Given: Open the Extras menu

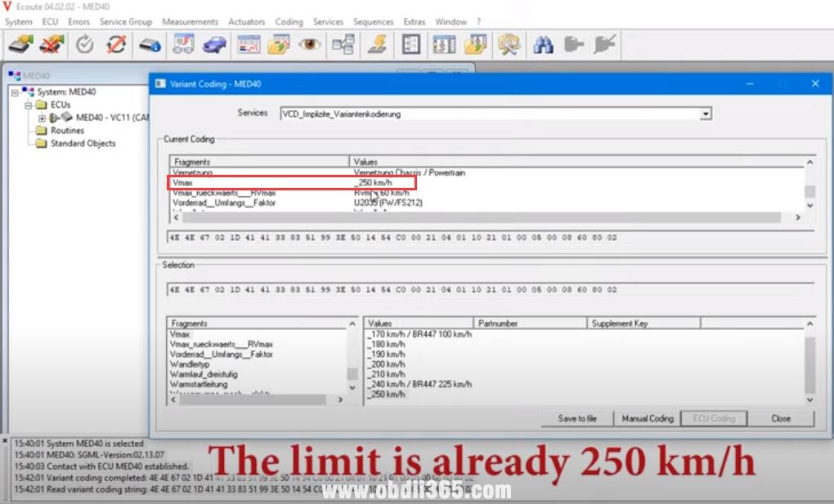Looking at the screenshot, I should [x=415, y=22].
